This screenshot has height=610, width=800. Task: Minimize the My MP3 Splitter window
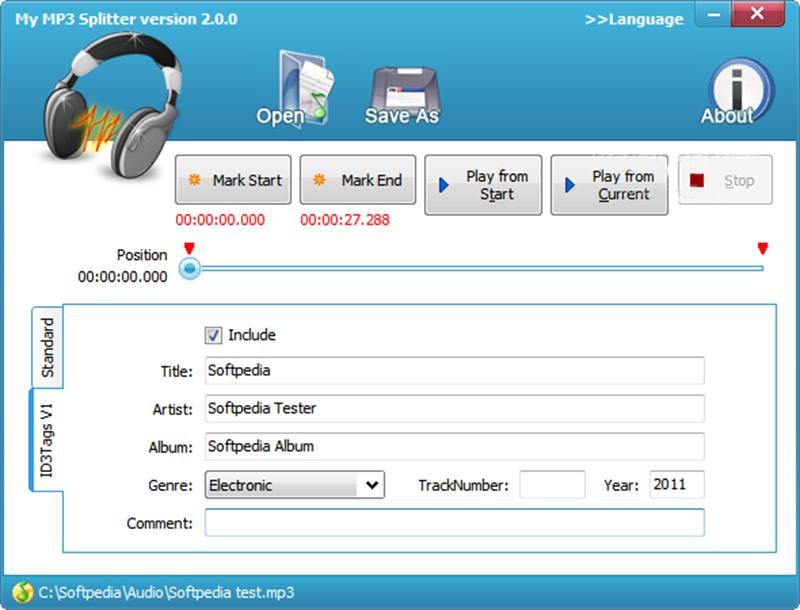(714, 14)
